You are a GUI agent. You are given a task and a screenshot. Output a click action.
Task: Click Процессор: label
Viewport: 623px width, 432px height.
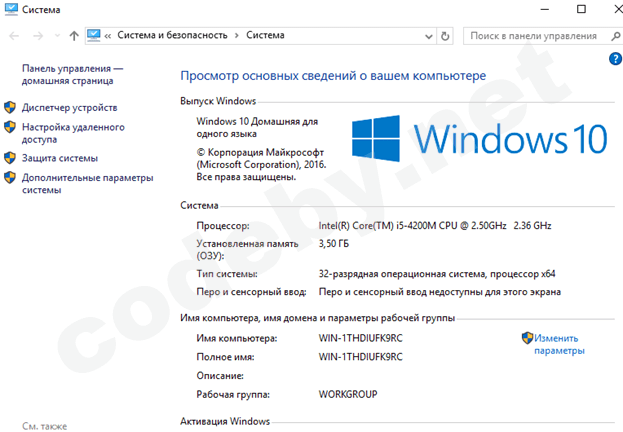(x=223, y=226)
